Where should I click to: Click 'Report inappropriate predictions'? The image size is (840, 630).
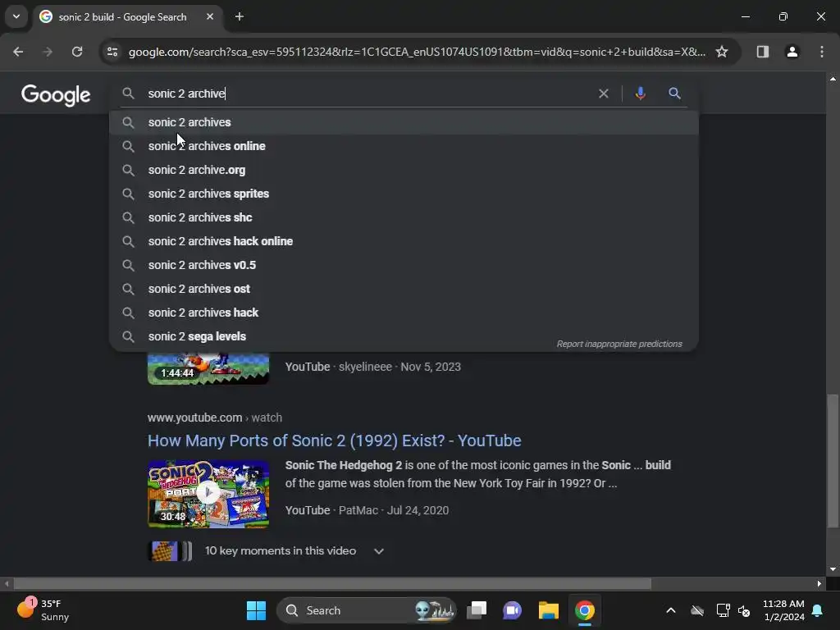coord(619,344)
